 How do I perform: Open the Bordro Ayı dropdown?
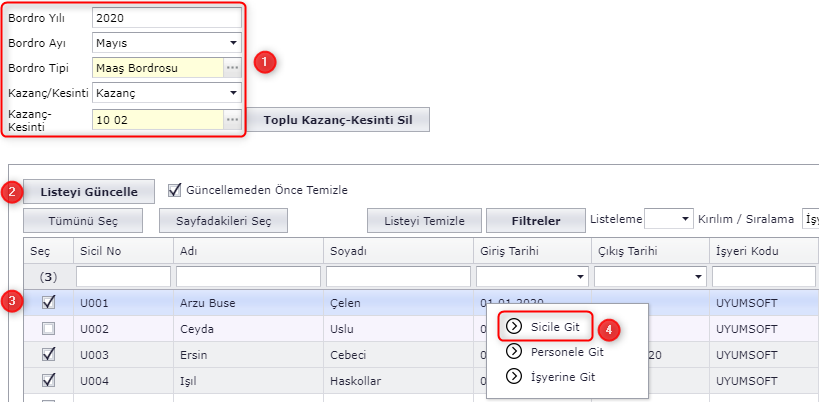[x=232, y=43]
